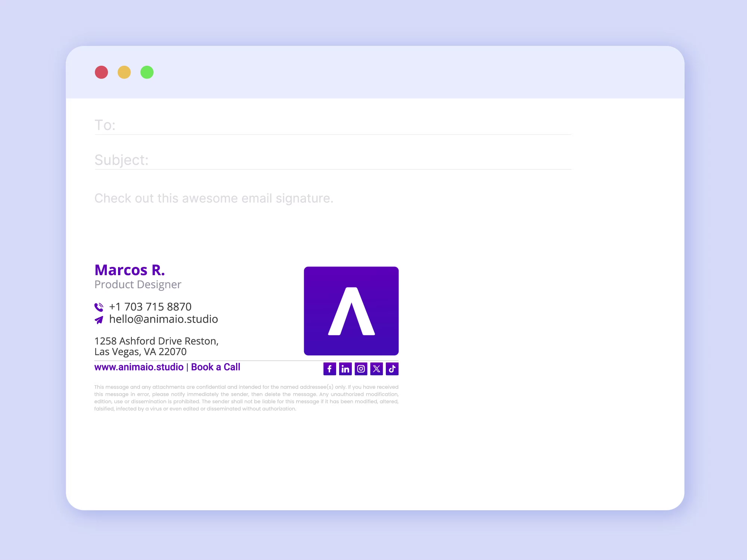Click the name Marcos R.
This screenshot has width=747, height=560.
(130, 270)
